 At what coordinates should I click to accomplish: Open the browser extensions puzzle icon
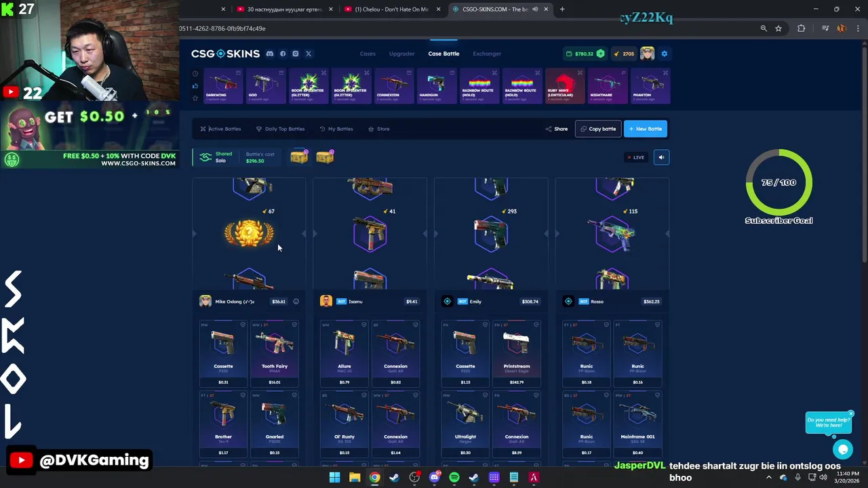pos(801,28)
